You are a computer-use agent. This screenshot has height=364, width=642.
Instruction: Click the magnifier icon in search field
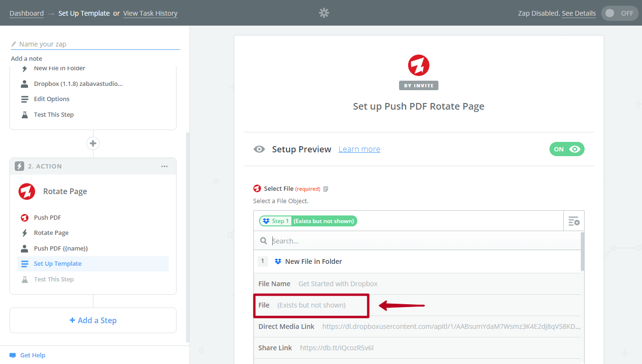264,241
